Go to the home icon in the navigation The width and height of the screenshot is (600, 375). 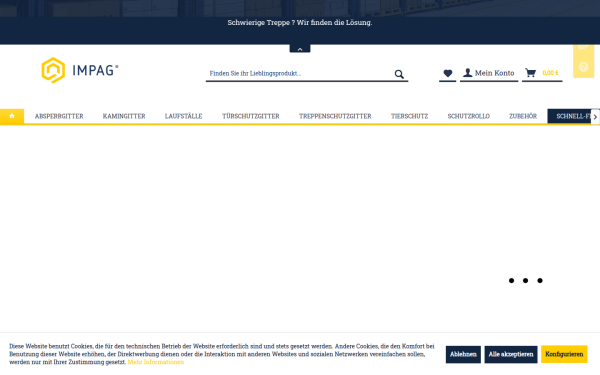[12, 116]
